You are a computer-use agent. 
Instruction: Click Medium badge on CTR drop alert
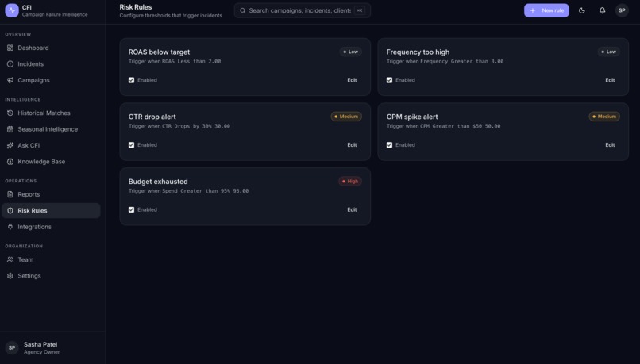point(346,117)
